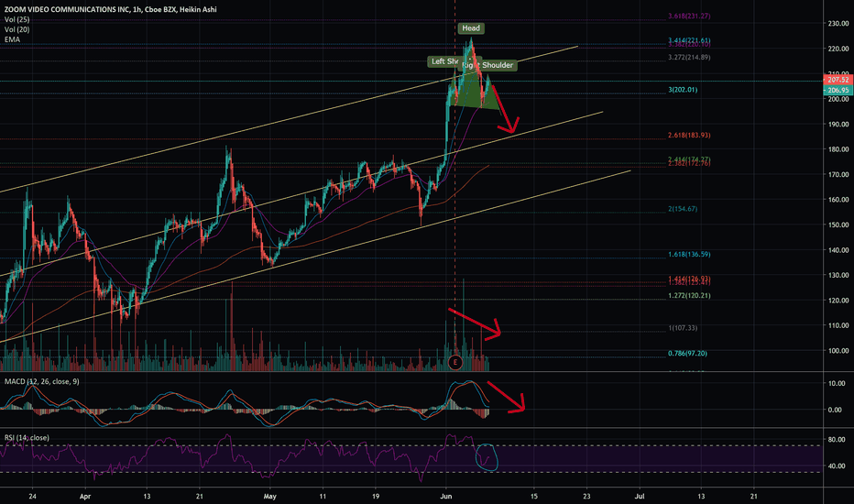Select Fib level label 2.618(183.93)
This screenshot has height=504, width=854.
pos(689,135)
